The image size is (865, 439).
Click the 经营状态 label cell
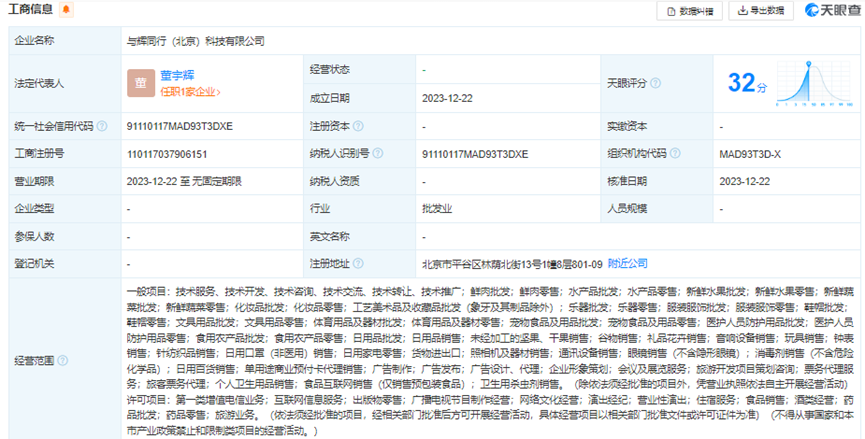pos(360,69)
